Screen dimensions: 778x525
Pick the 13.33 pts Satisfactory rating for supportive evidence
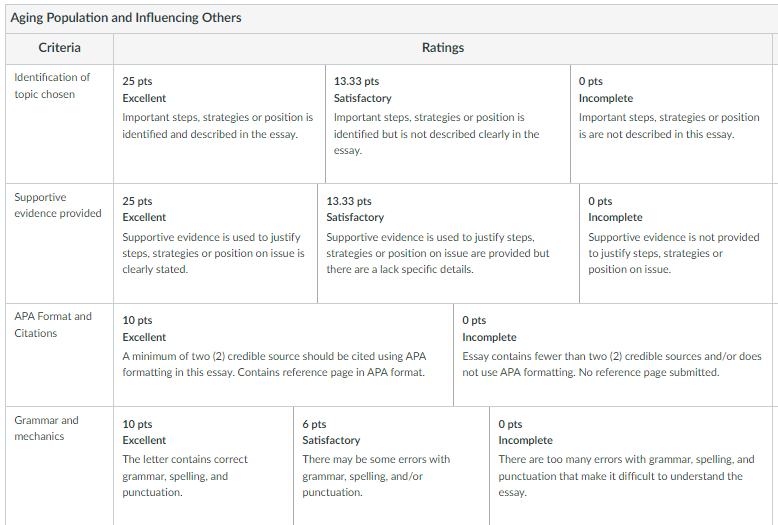click(x=449, y=244)
